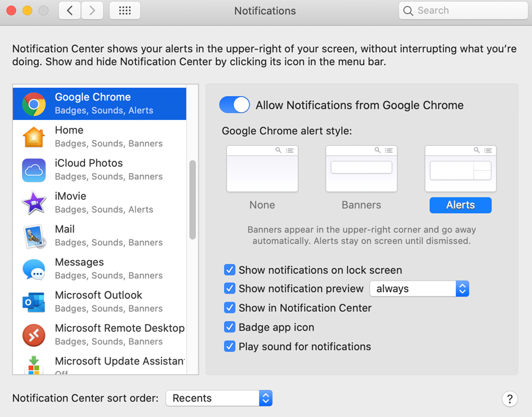The height and width of the screenshot is (417, 532).
Task: Click the Microsoft Outlook icon
Action: tap(34, 302)
